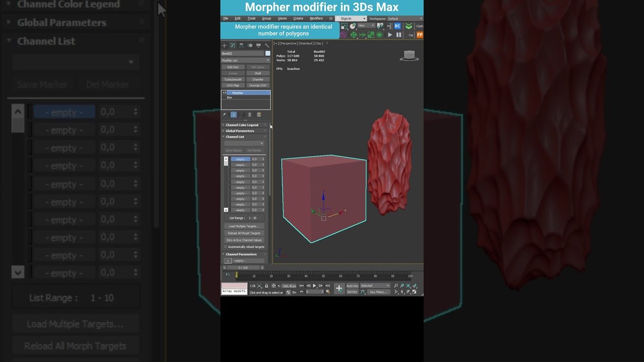
Task: Click the TurboSmooth modifier button
Action: 233,79
